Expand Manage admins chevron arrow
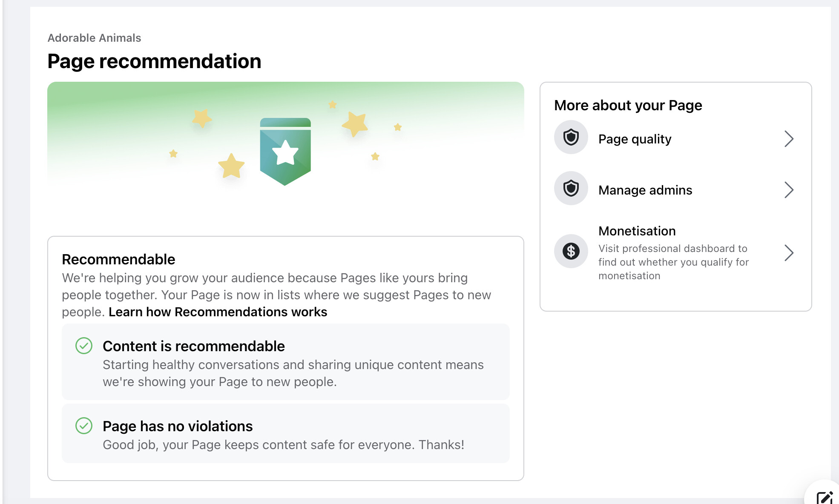The height and width of the screenshot is (504, 839). (x=789, y=190)
